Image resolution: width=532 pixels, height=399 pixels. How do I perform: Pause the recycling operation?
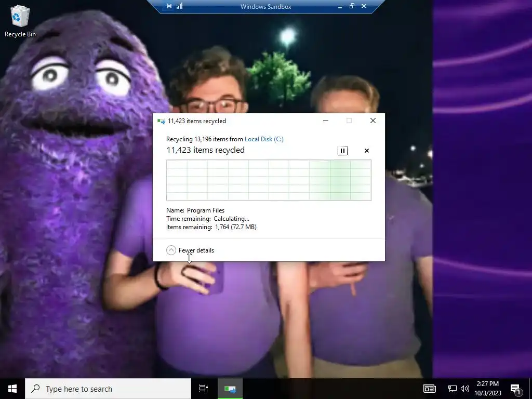pos(342,151)
